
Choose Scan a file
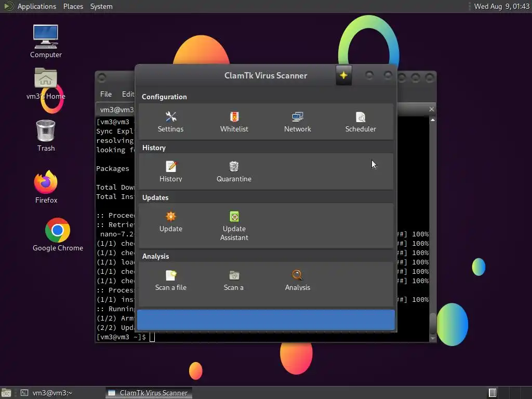[170, 280]
